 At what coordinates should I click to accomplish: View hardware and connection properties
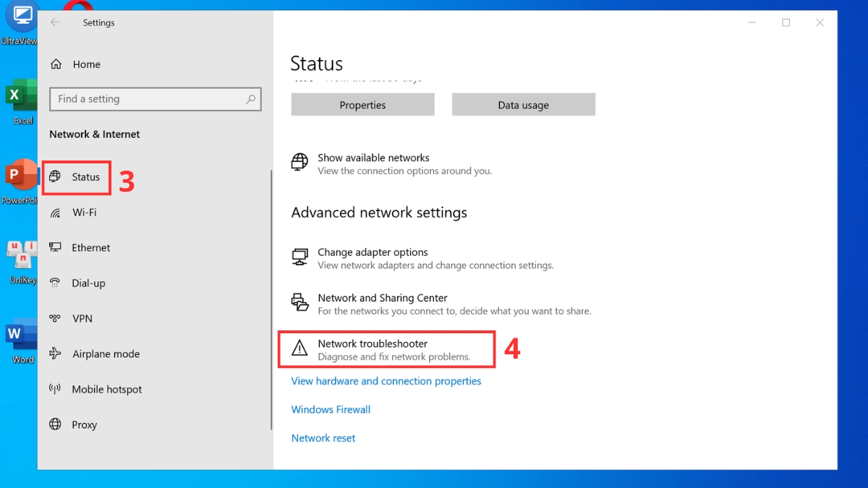click(386, 381)
